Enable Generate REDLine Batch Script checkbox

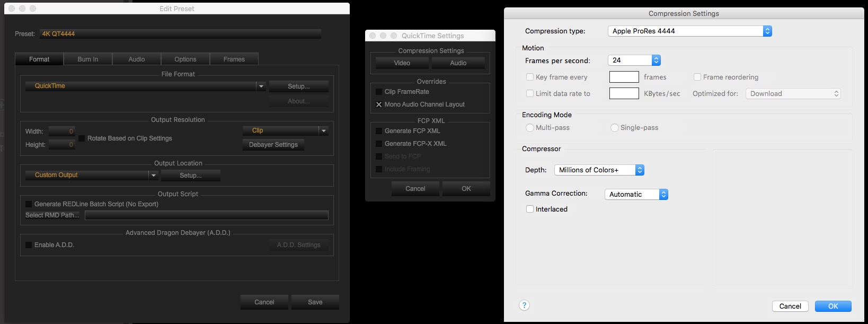29,204
